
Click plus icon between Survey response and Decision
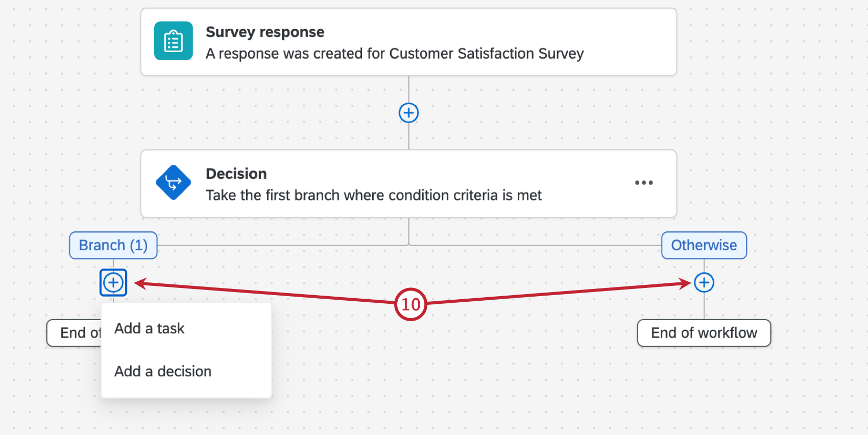pos(408,113)
